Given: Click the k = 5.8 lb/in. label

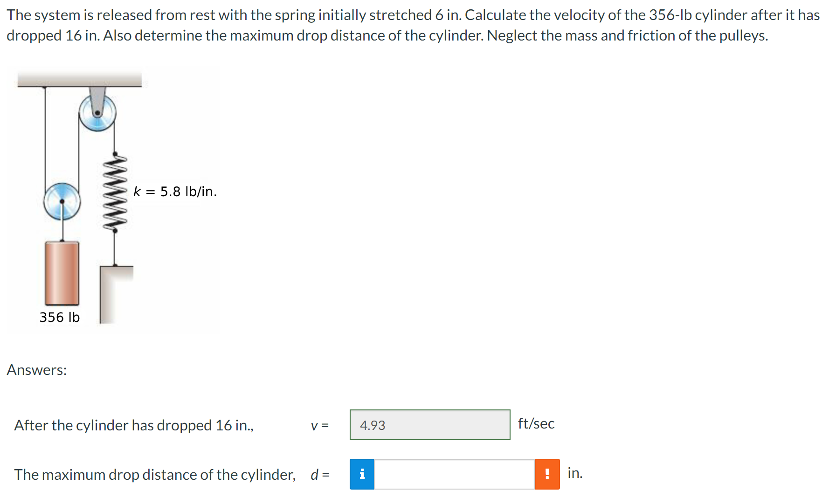Looking at the screenshot, I should pyautogui.click(x=175, y=191).
